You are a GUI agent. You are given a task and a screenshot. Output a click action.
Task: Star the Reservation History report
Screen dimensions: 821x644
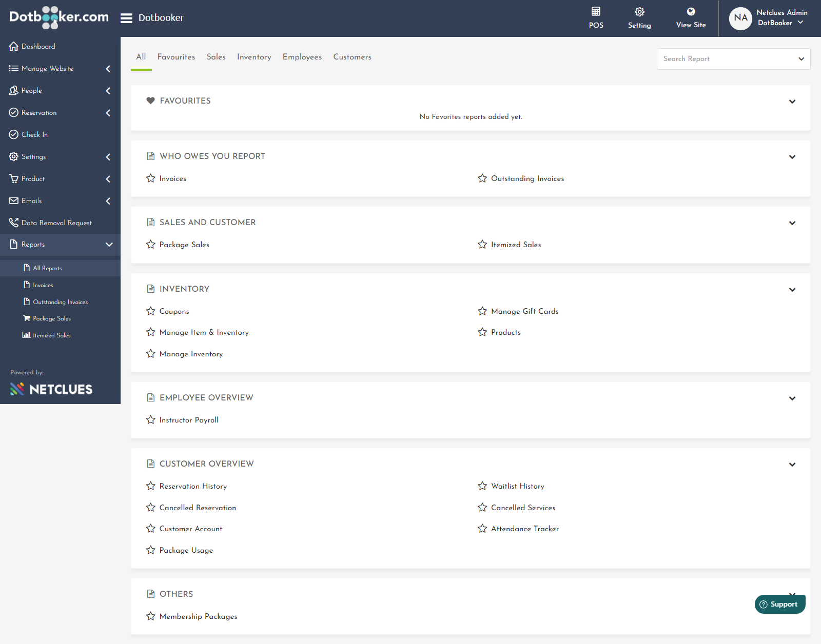tap(150, 486)
